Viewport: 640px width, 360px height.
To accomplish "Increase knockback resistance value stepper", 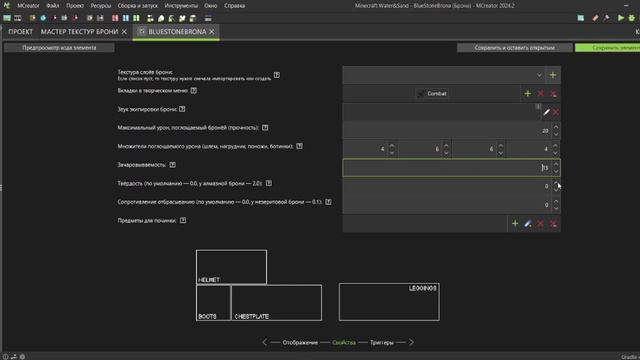I will 556,201.
